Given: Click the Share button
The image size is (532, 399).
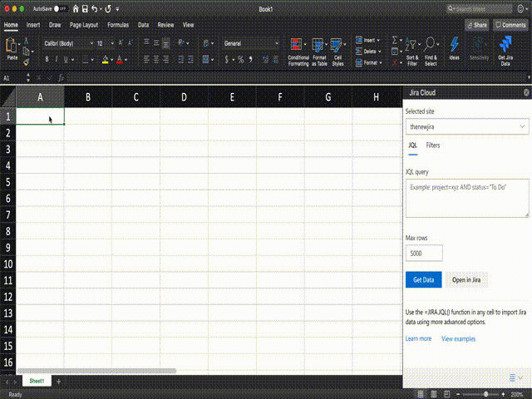Looking at the screenshot, I should click(x=476, y=25).
